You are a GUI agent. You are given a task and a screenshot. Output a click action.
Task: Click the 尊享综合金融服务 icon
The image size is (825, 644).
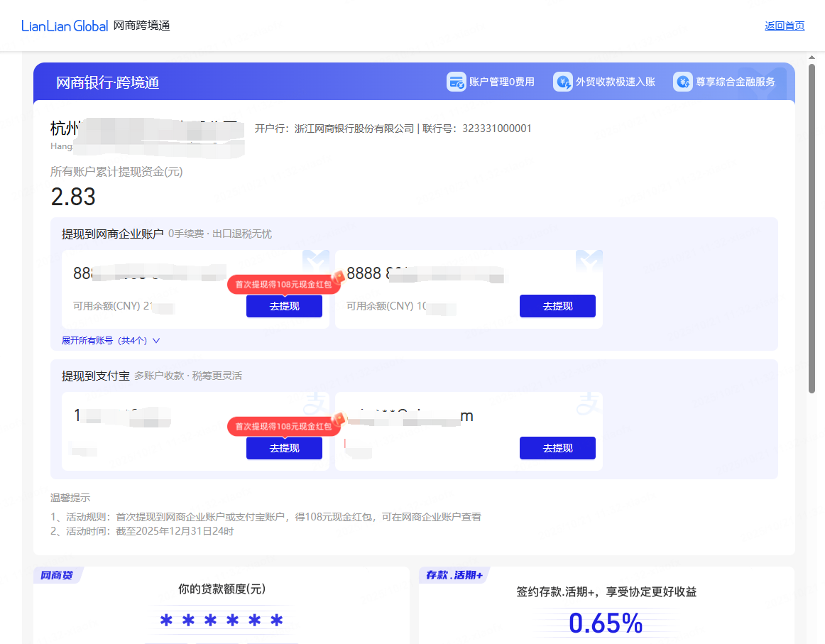(682, 82)
